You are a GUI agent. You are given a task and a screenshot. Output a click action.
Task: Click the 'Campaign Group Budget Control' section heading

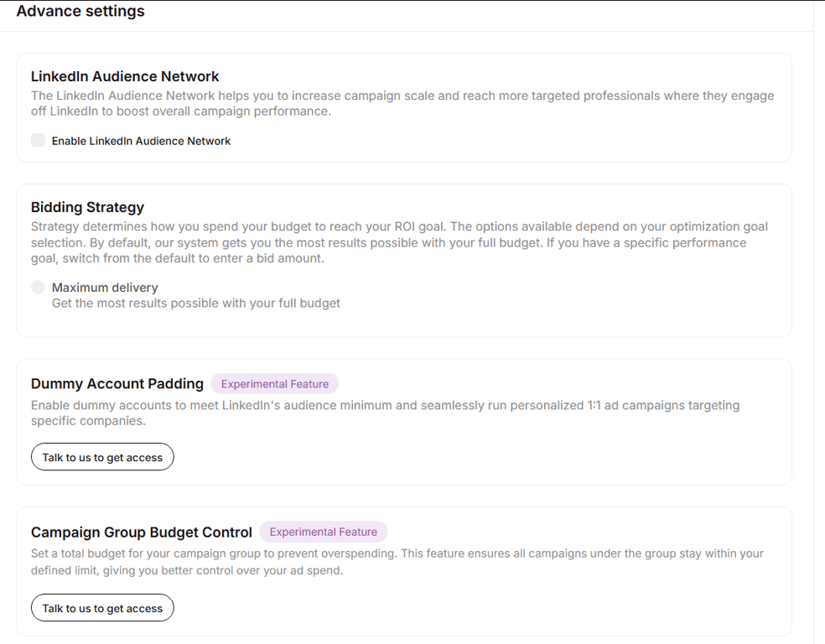click(x=142, y=532)
